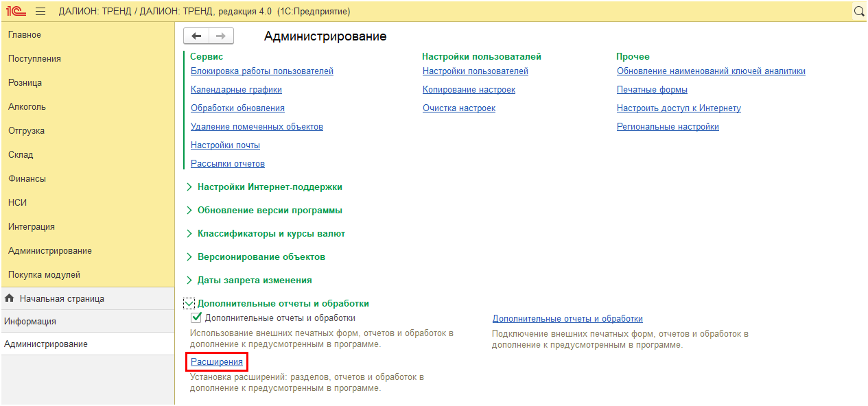Open Копирование настроек link
This screenshot has height=406, width=868.
point(469,90)
